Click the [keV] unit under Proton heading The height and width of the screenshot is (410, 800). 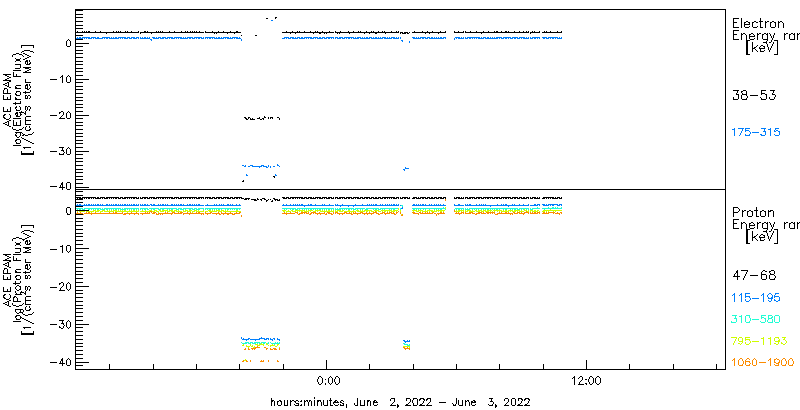pyautogui.click(x=762, y=237)
